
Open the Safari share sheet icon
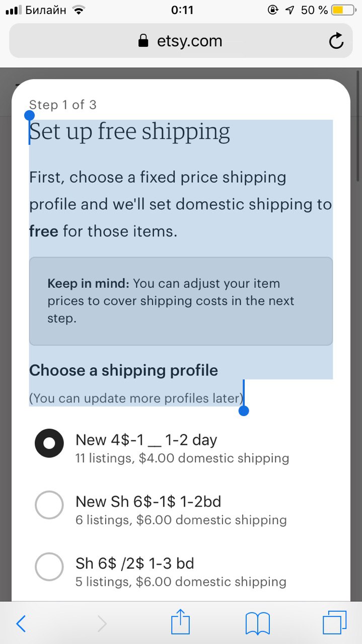pyautogui.click(x=181, y=622)
